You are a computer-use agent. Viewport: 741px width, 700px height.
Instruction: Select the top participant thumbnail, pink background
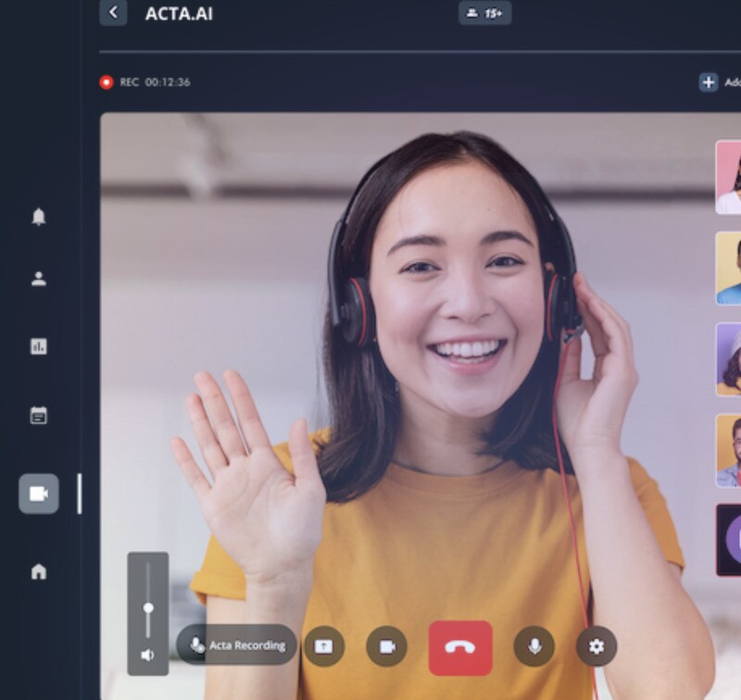(x=729, y=177)
